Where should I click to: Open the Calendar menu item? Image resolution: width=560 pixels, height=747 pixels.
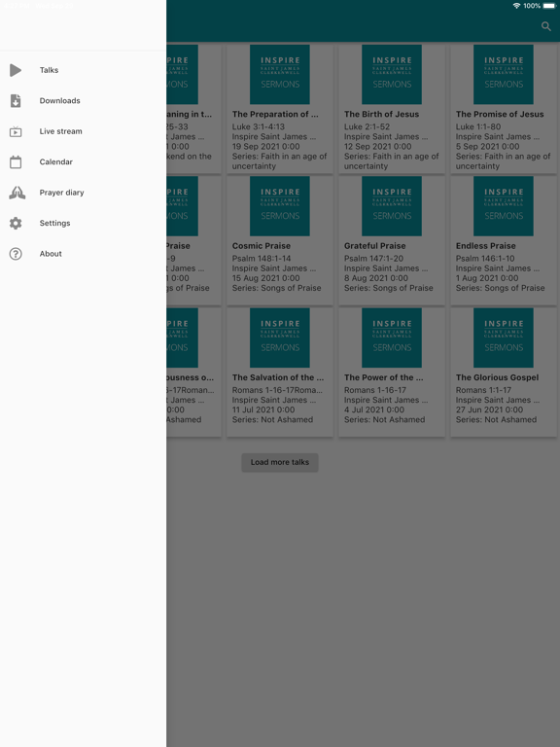[84, 162]
